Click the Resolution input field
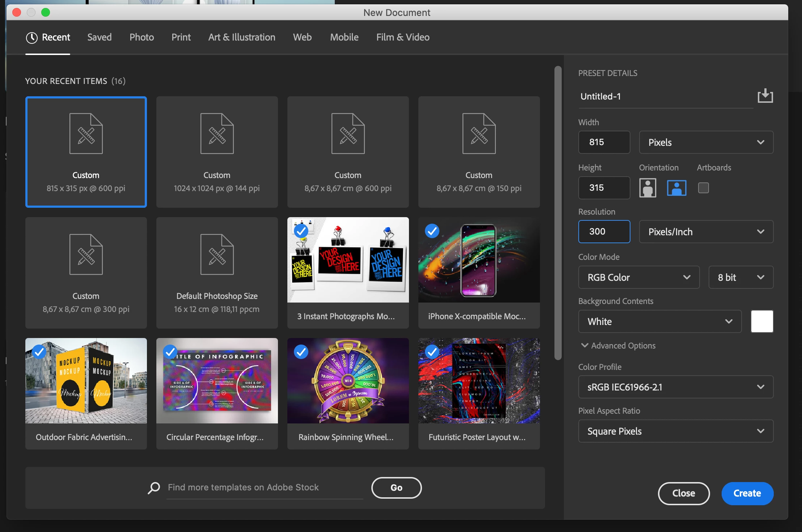 tap(604, 232)
